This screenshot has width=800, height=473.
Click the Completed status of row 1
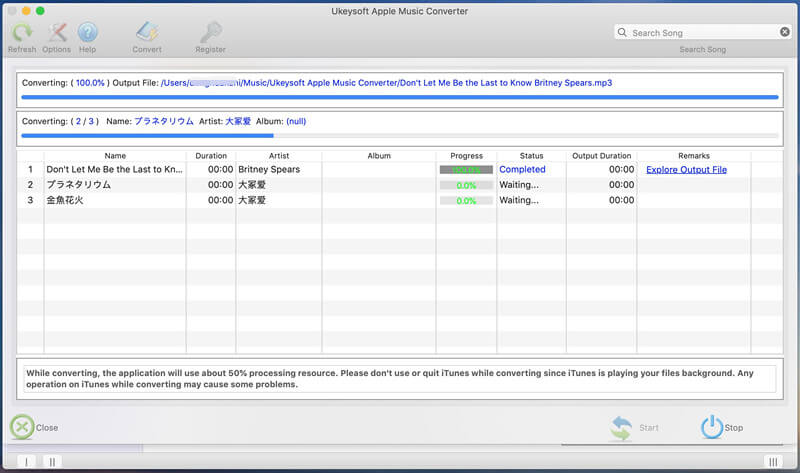pyautogui.click(x=522, y=169)
